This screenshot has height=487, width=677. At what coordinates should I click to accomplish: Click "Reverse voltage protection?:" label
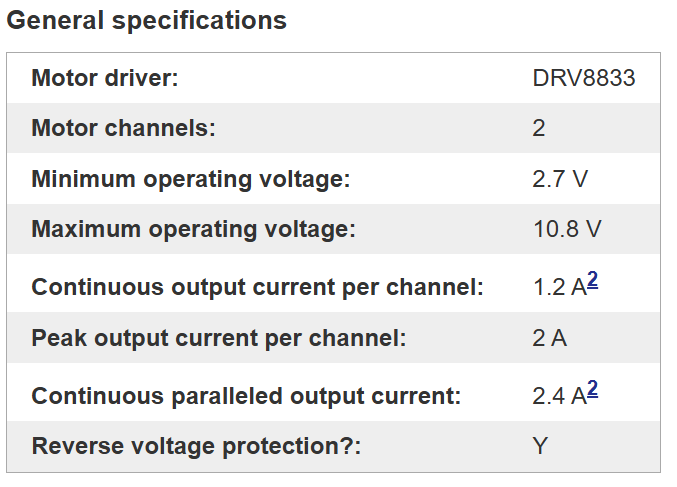point(196,446)
